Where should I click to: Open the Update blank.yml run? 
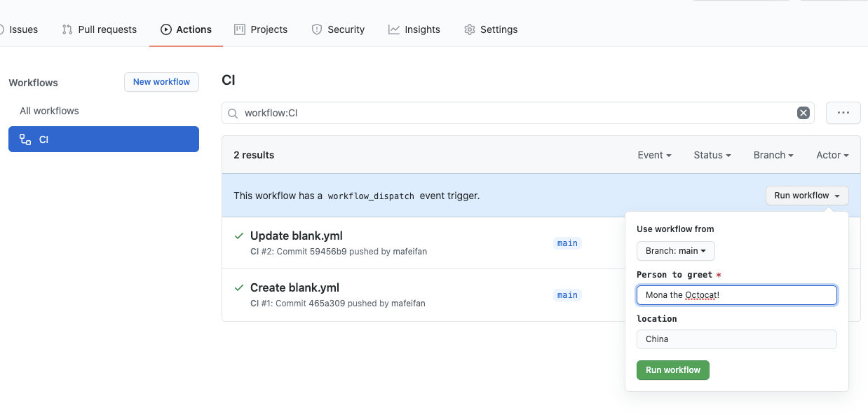coord(296,236)
